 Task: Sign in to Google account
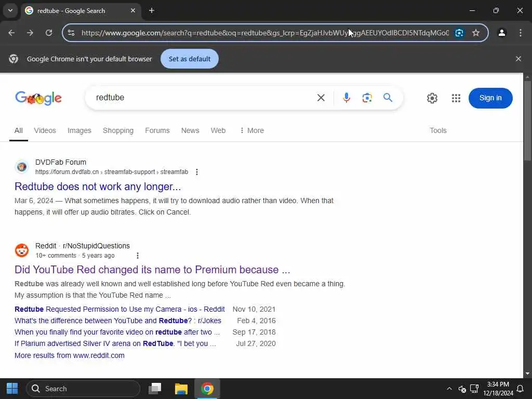[490, 98]
